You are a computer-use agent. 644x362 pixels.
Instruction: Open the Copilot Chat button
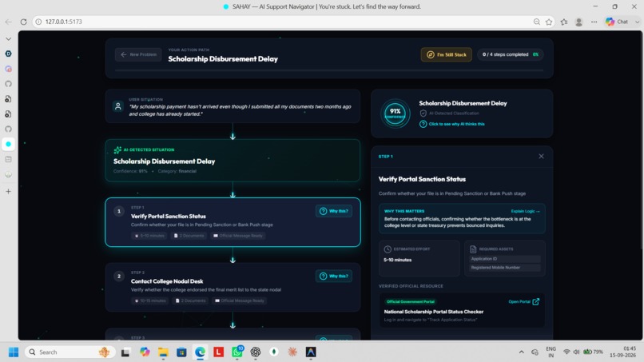click(618, 22)
